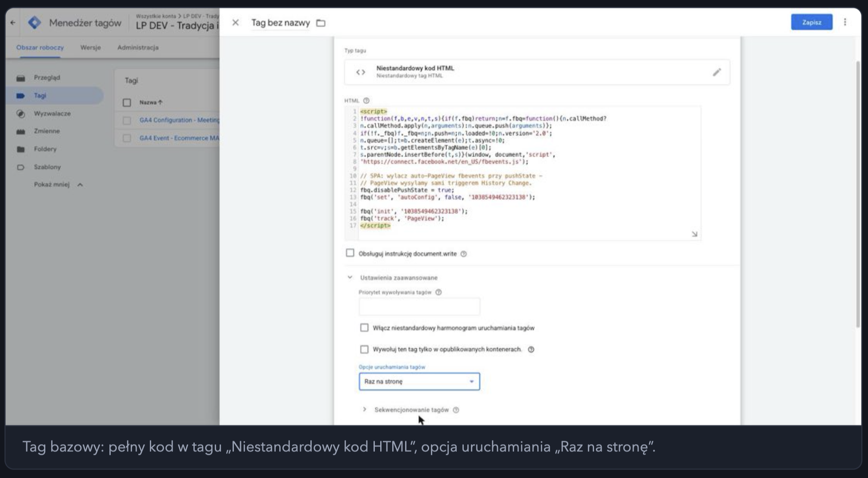The image size is (868, 478).
Task: Open the Raz na stronę firing options dropdown
Action: [419, 381]
